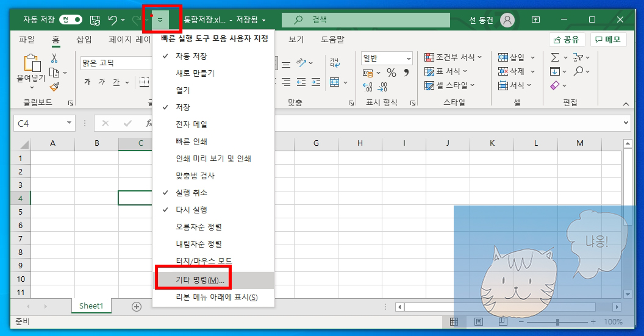This screenshot has height=336, width=644.
Task: Switch to the 홈 tab
Action: tap(55, 40)
